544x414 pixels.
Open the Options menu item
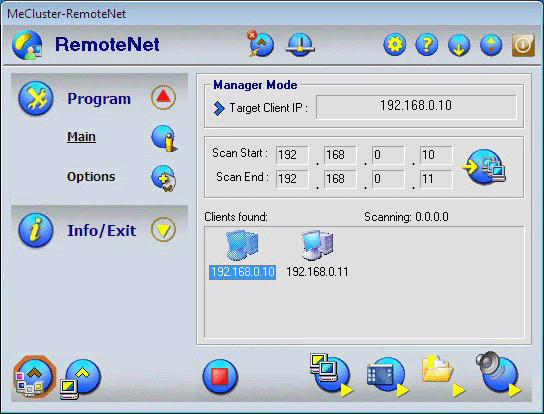coord(91,176)
